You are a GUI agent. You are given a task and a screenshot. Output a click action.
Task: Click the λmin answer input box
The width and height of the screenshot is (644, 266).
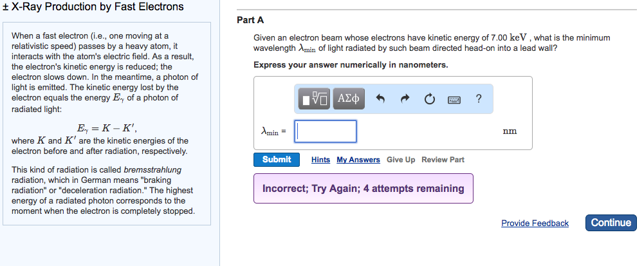(x=326, y=131)
